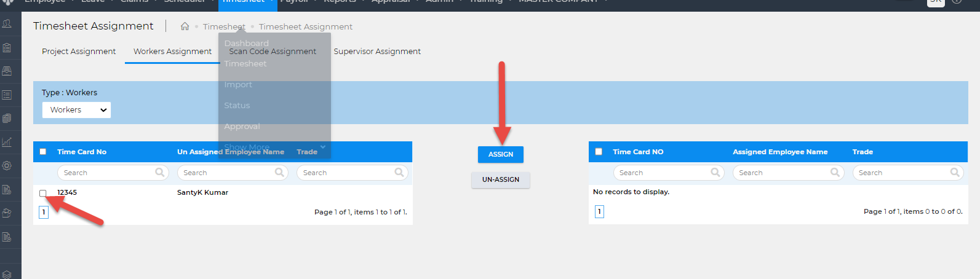Choose Status from Timesheet dropdown menu

tap(237, 105)
